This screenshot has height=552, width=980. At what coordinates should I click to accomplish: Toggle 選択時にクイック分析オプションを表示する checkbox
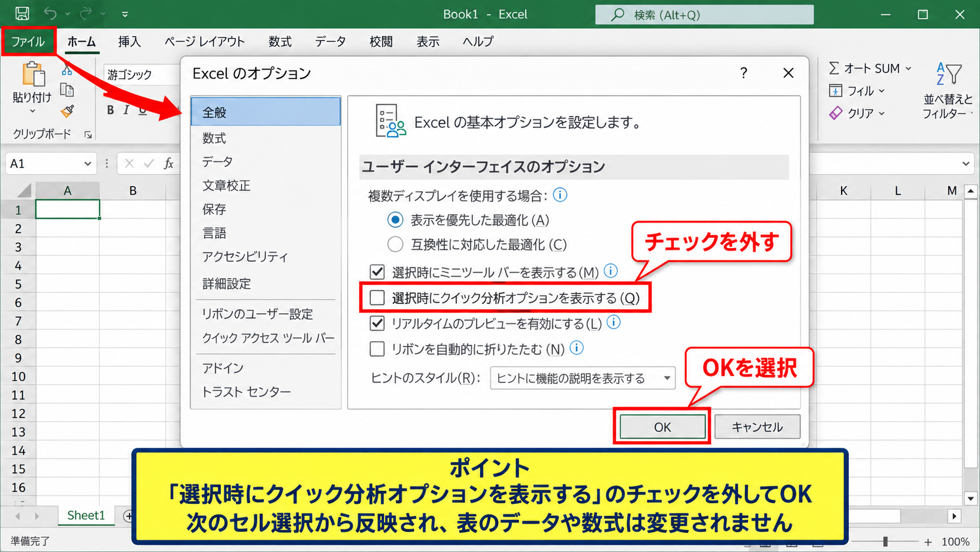pos(377,298)
